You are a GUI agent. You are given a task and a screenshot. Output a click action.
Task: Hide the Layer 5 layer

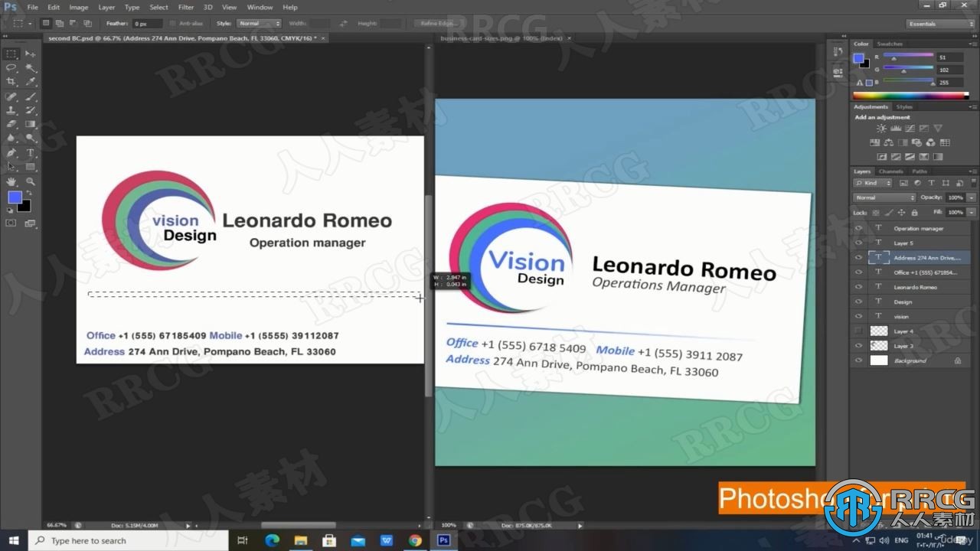858,243
